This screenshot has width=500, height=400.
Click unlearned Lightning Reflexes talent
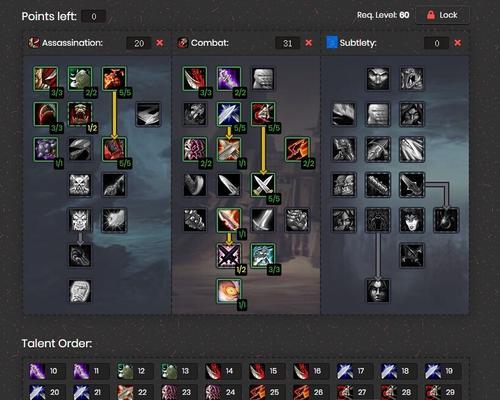263,79
